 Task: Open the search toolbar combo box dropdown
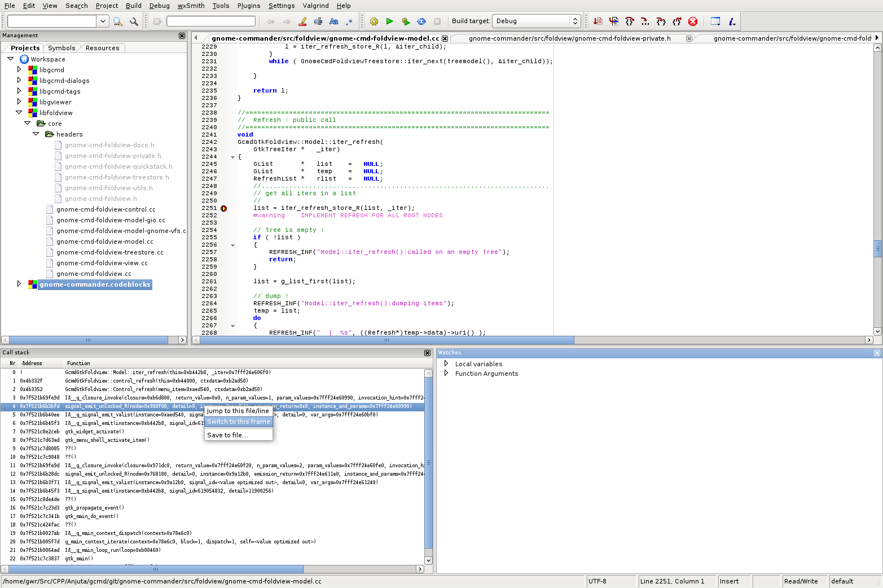(103, 21)
